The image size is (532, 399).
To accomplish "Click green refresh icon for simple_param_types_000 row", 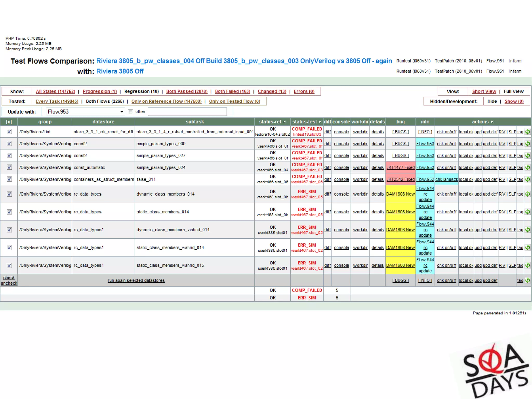I will pyautogui.click(x=528, y=144).
